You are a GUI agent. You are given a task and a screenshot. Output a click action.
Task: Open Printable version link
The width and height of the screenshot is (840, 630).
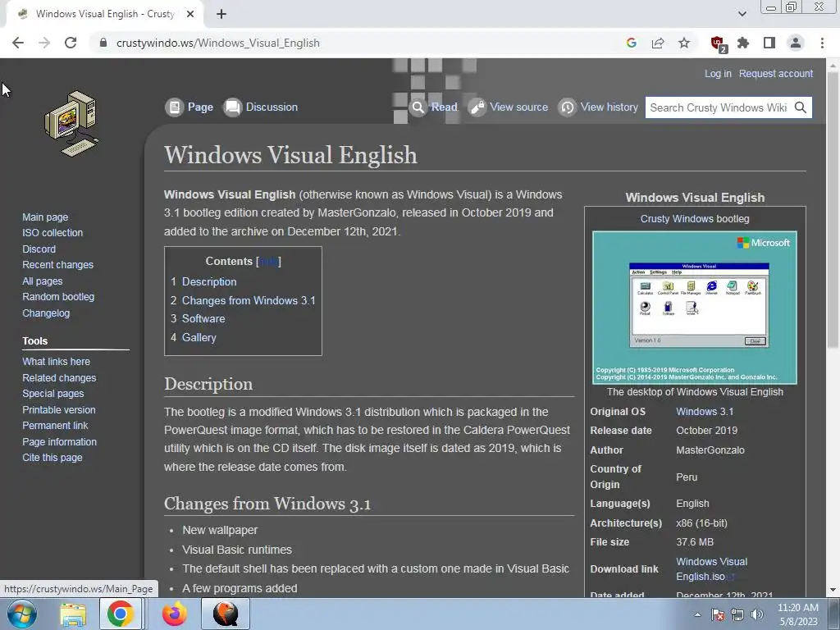(59, 410)
